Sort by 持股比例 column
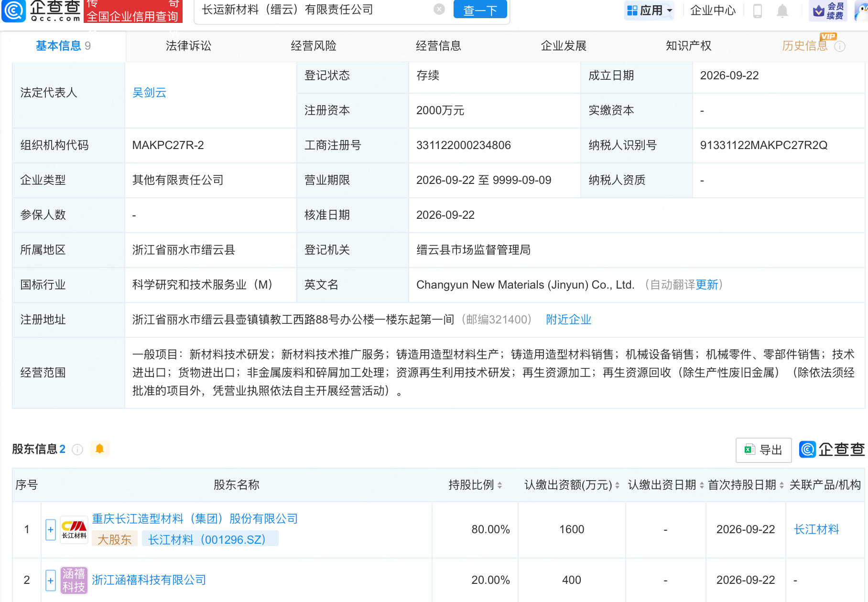Screen dimensions: 868x602 click(x=475, y=485)
